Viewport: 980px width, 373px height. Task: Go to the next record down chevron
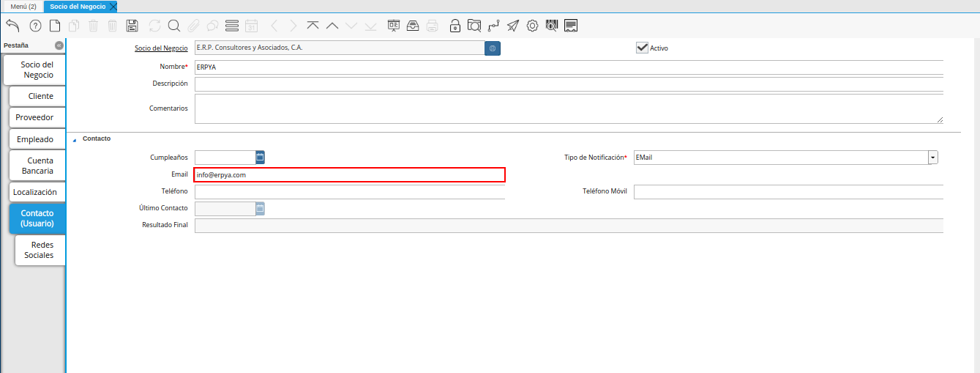(351, 26)
